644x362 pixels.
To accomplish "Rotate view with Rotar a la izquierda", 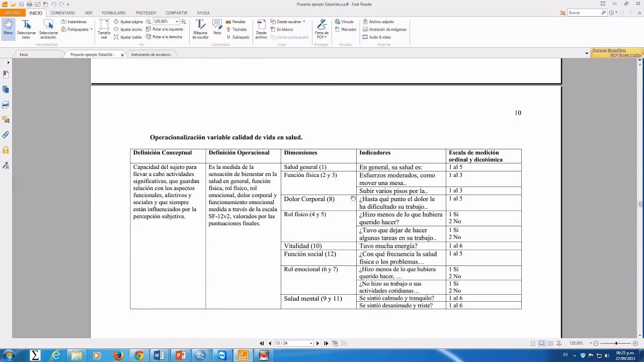I will (x=164, y=29).
